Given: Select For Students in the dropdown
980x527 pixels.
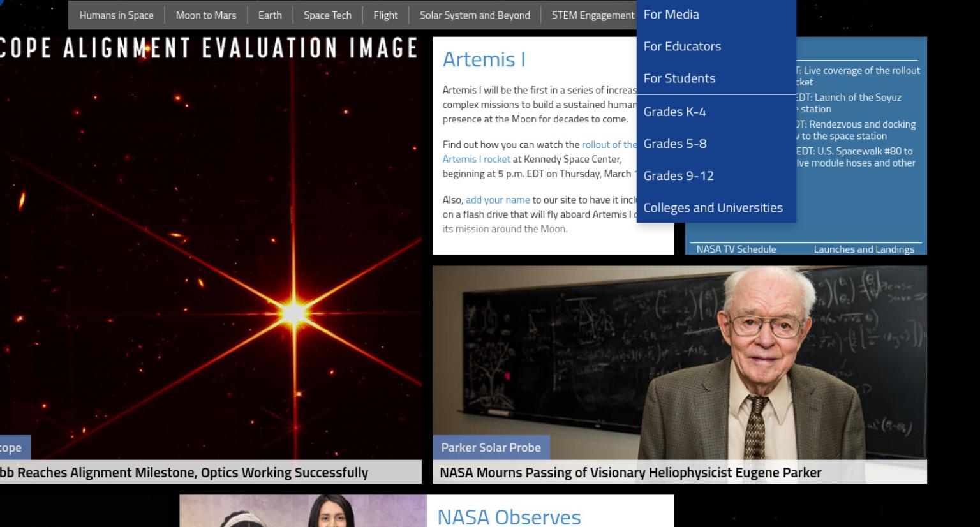Looking at the screenshot, I should (x=716, y=78).
